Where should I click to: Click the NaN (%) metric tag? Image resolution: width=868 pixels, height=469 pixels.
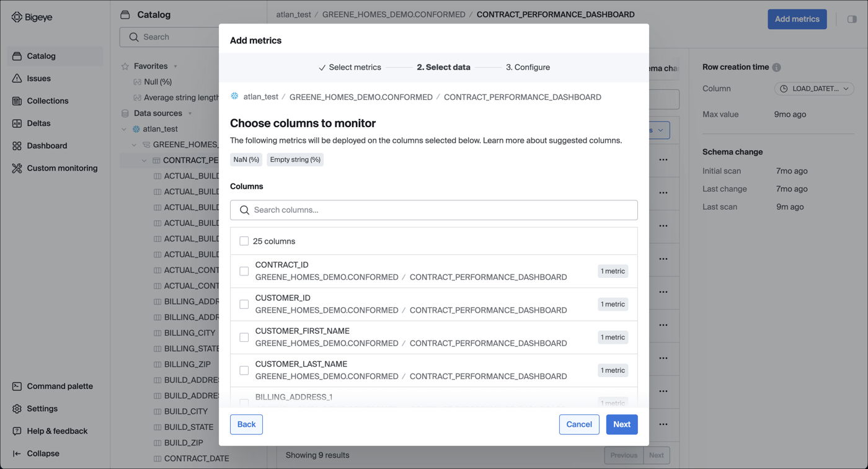[246, 159]
